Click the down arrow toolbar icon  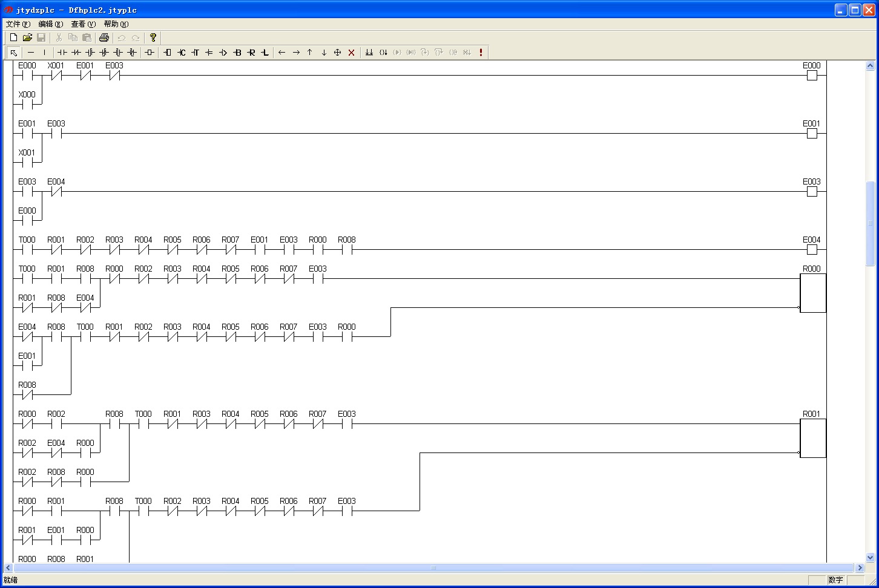coord(324,53)
